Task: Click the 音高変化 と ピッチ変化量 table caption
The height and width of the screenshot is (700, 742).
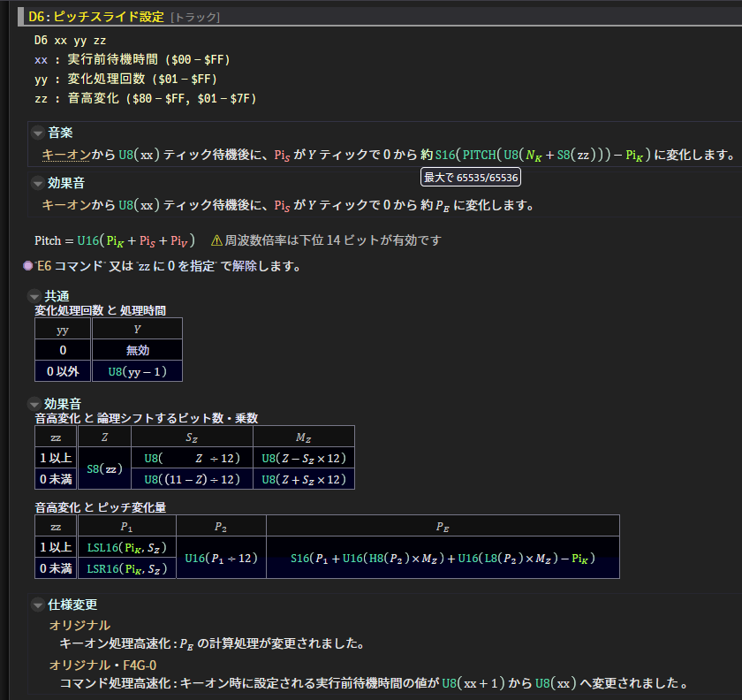Action: coord(101,507)
